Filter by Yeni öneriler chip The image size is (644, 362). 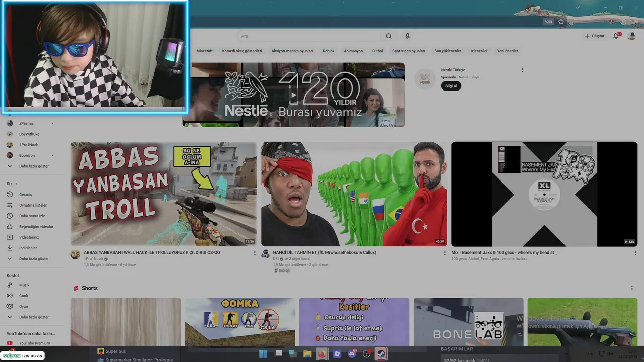(507, 51)
